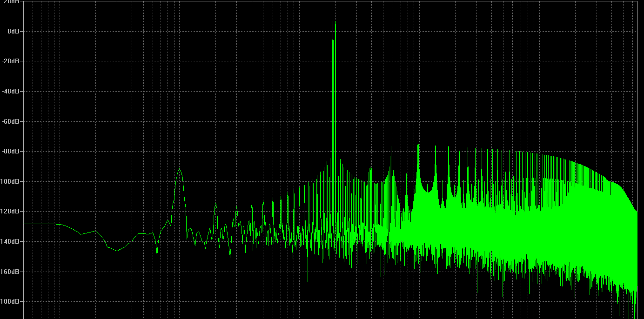Click the 100dB vertical axis label

(x=10, y=181)
